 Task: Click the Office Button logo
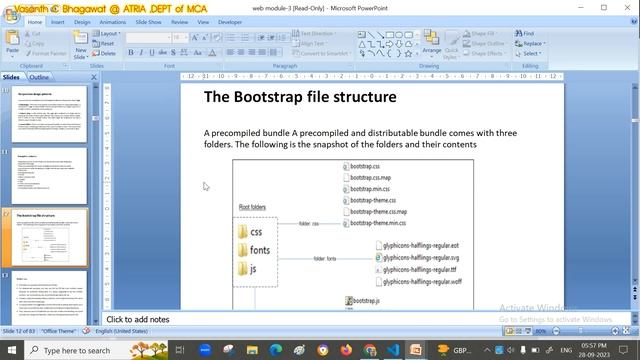coord(11,15)
